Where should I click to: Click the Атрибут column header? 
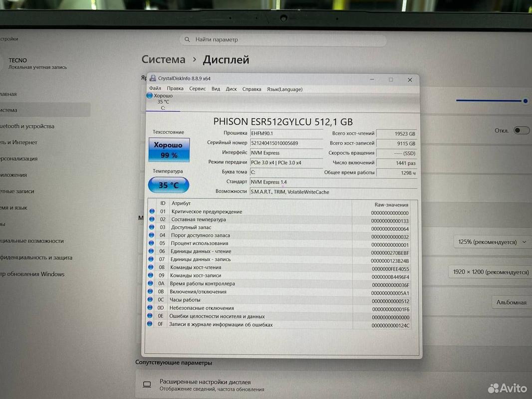click(181, 203)
